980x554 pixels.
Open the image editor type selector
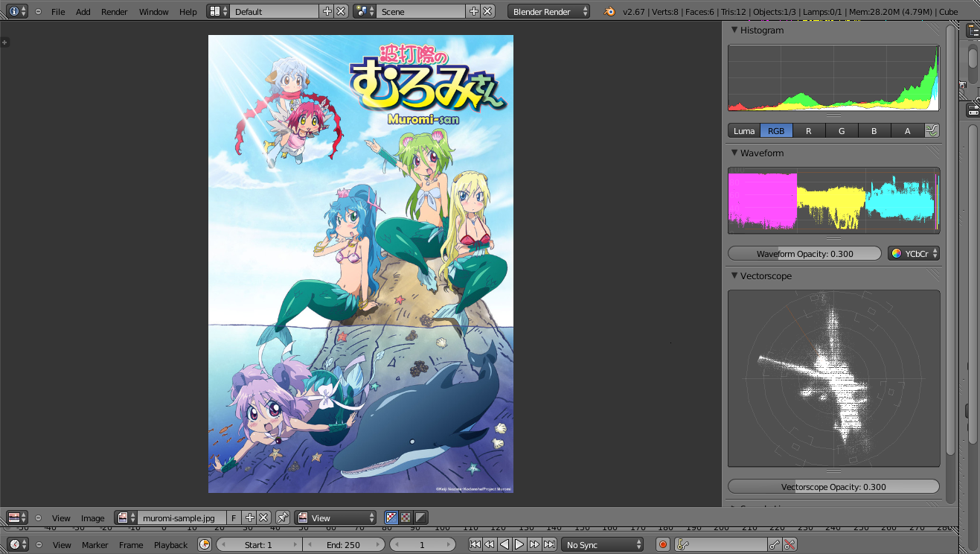click(x=18, y=518)
